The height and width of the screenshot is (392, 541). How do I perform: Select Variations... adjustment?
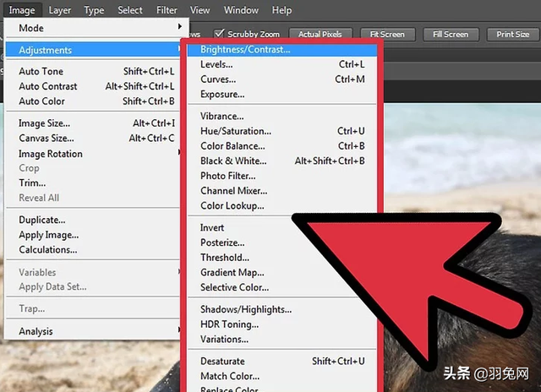click(x=224, y=340)
